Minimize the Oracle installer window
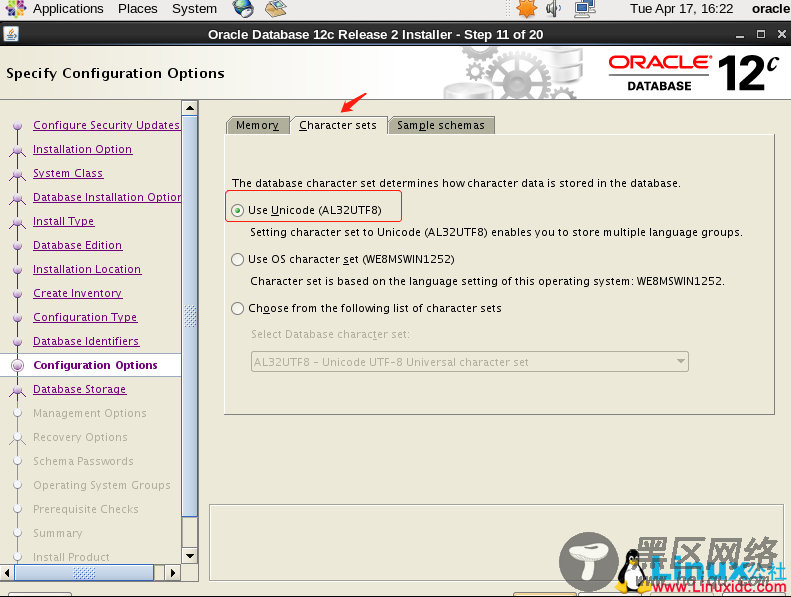Image resolution: width=791 pixels, height=597 pixels. point(740,35)
